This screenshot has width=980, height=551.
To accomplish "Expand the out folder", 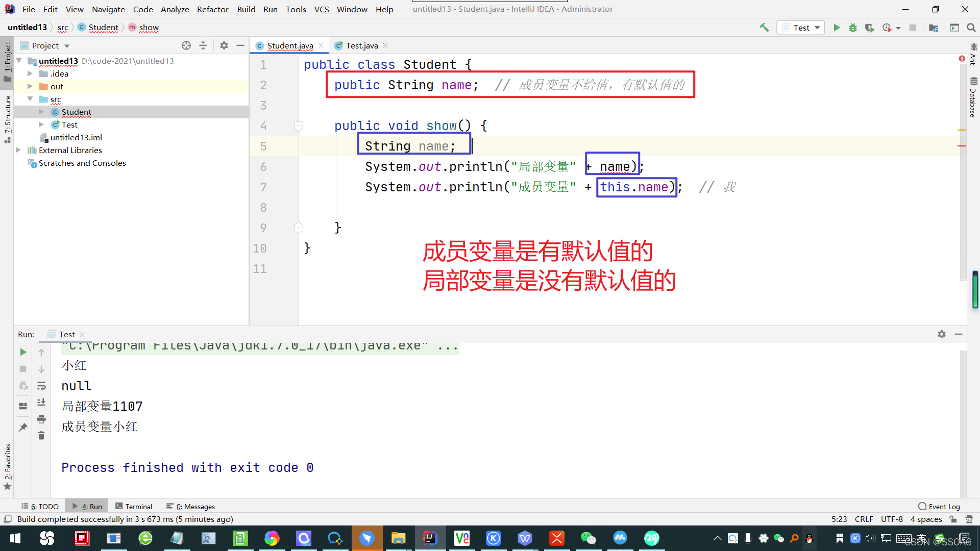I will coord(30,86).
